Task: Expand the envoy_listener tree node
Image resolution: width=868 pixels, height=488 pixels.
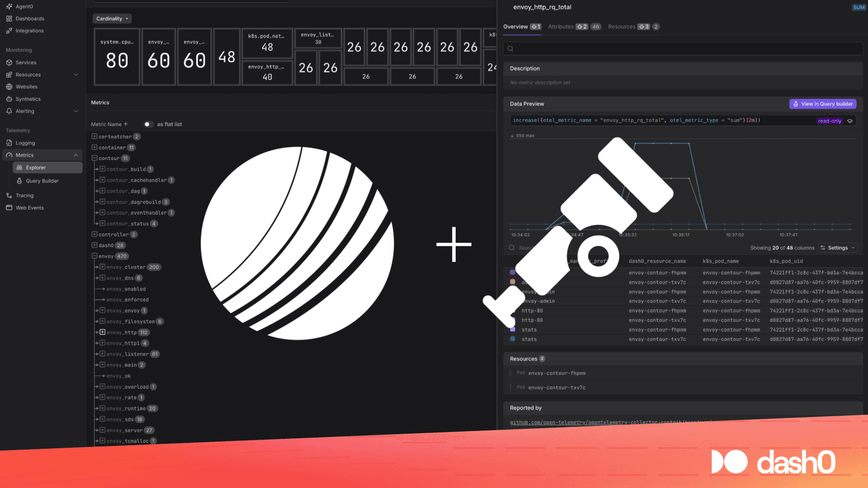Action: [x=103, y=354]
